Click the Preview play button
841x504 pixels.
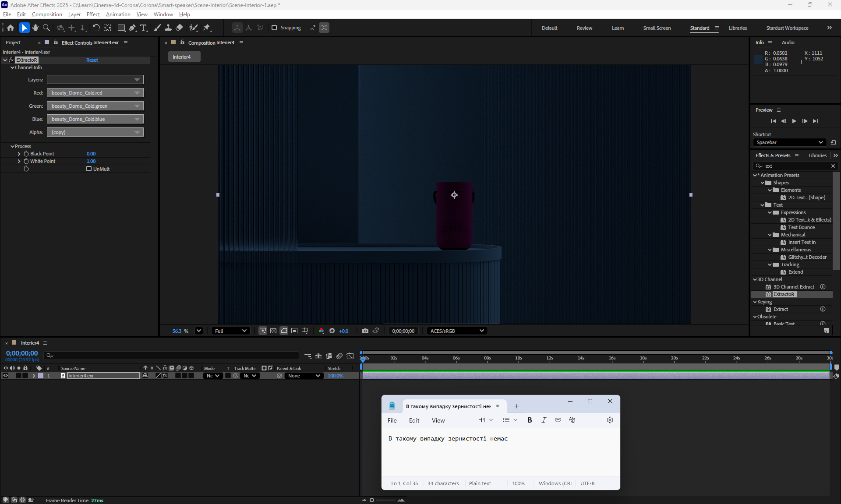(794, 121)
